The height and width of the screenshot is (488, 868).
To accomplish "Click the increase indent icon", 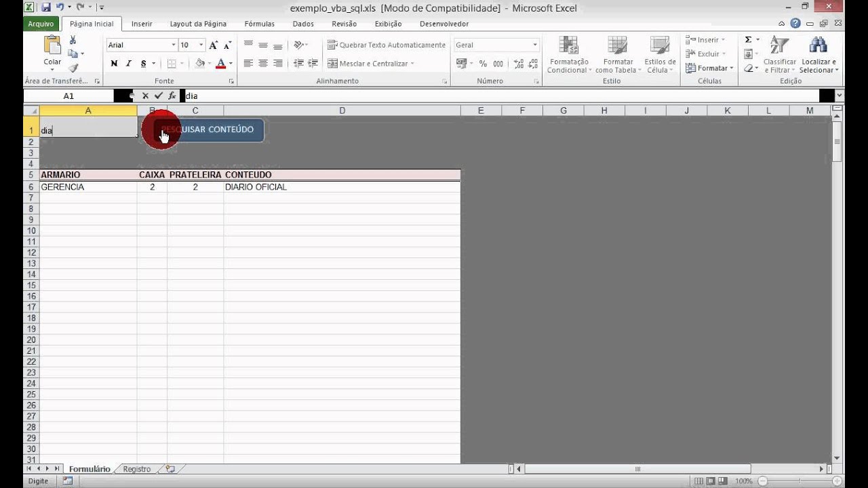I will 313,64.
